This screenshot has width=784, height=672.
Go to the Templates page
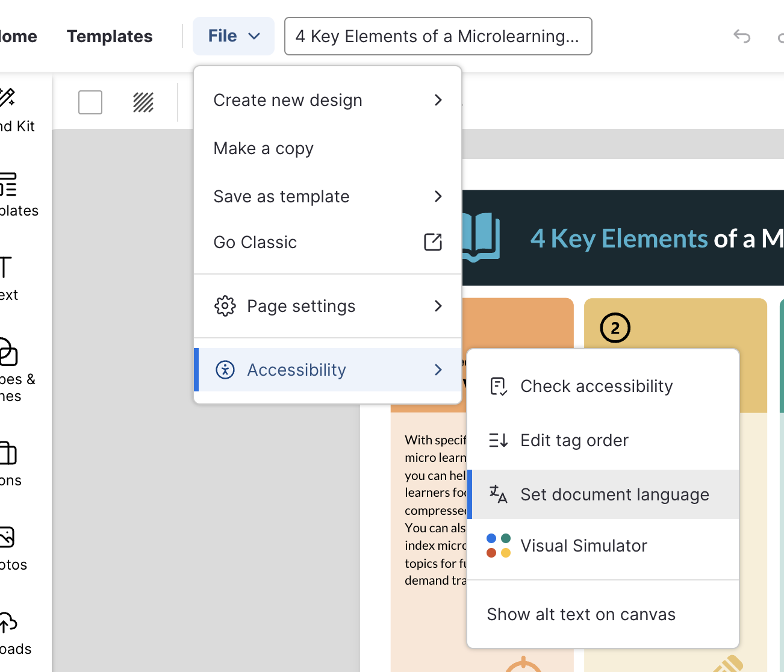pos(110,36)
